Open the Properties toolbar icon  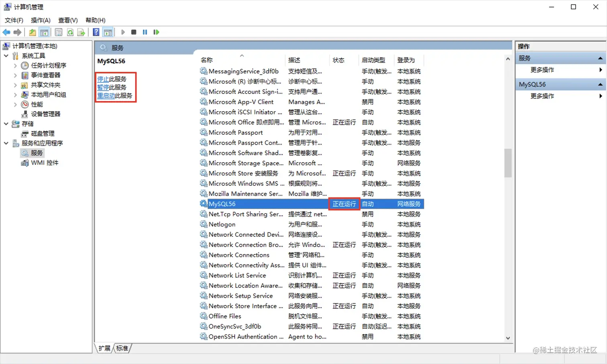click(x=59, y=32)
